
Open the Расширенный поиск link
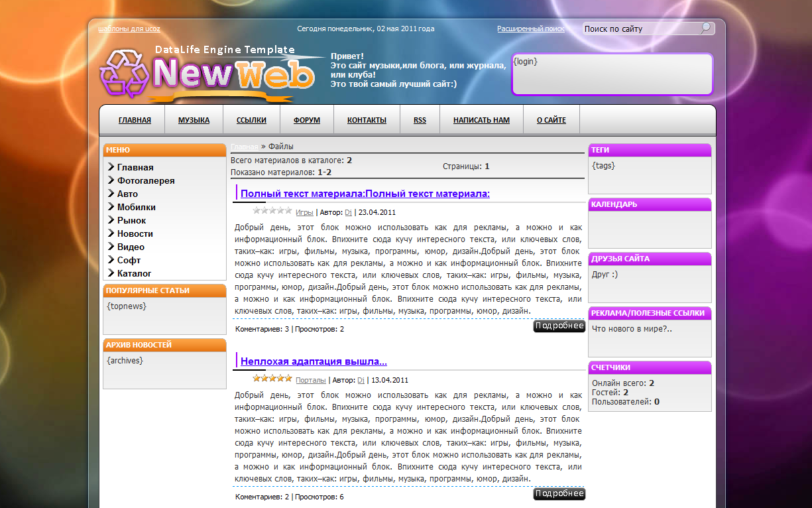(x=530, y=29)
